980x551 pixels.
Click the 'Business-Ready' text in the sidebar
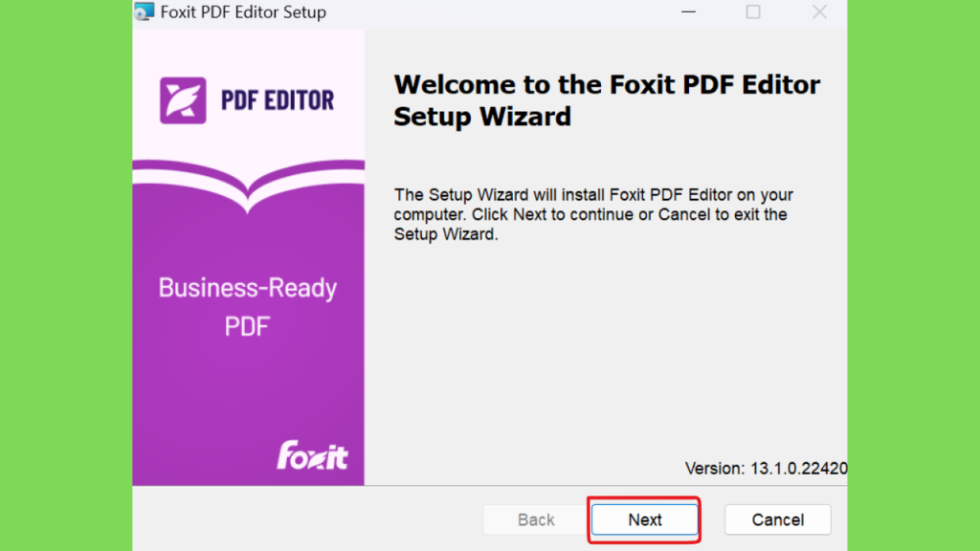click(248, 288)
